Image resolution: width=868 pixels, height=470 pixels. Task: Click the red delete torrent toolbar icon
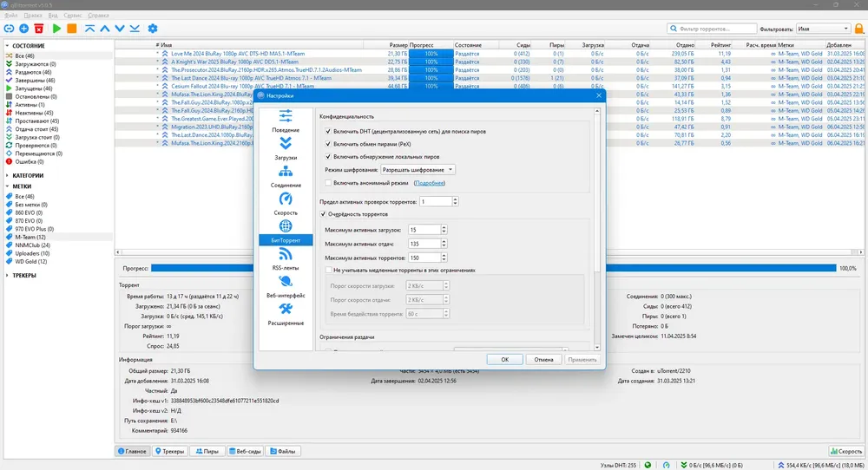[x=39, y=29]
